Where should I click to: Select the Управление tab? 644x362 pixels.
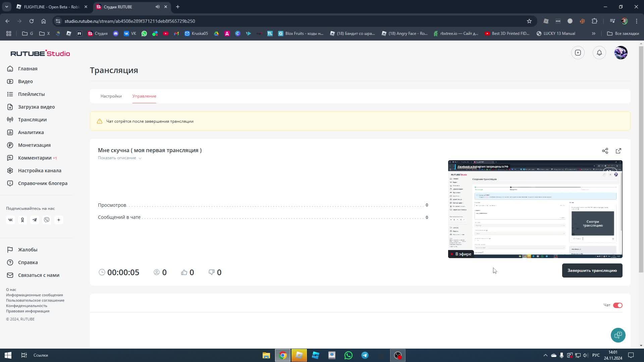[x=144, y=96]
